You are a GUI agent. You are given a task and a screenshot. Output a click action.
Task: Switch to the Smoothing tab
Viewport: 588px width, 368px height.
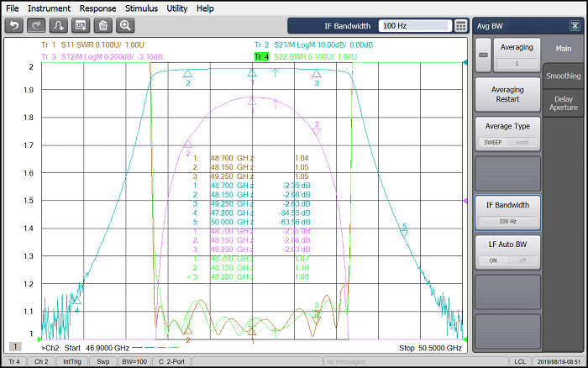564,76
